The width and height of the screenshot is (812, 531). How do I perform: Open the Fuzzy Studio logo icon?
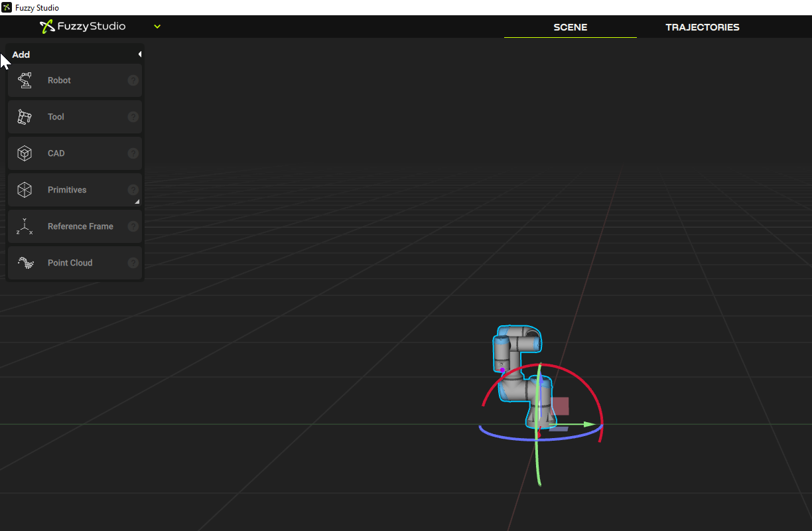(x=45, y=27)
